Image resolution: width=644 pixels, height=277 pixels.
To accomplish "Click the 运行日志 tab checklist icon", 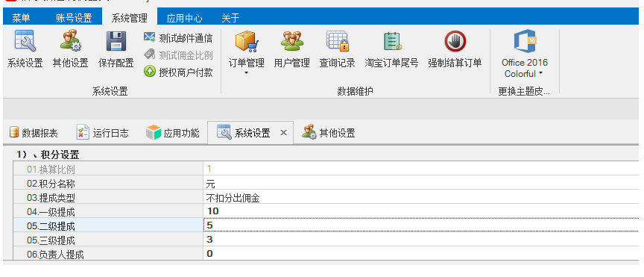I will [83, 133].
